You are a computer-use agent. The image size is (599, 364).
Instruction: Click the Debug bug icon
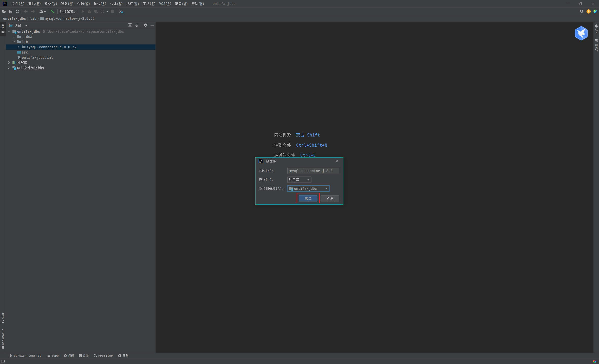tap(89, 11)
